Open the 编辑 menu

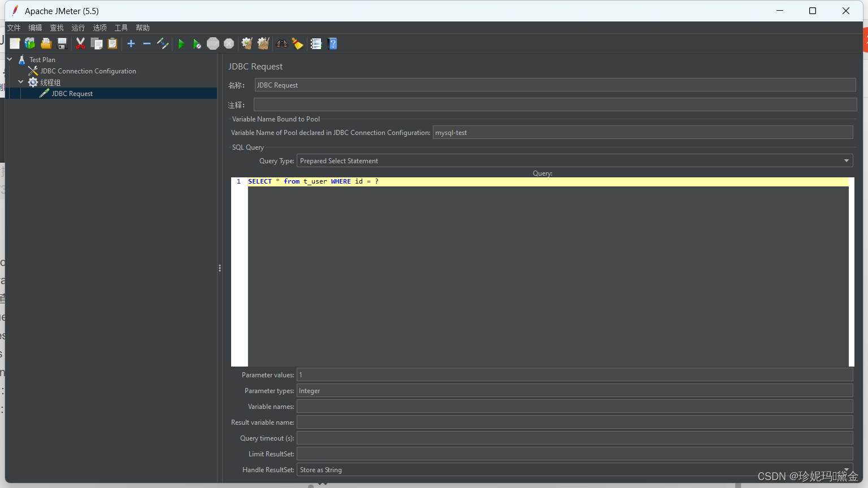point(36,28)
